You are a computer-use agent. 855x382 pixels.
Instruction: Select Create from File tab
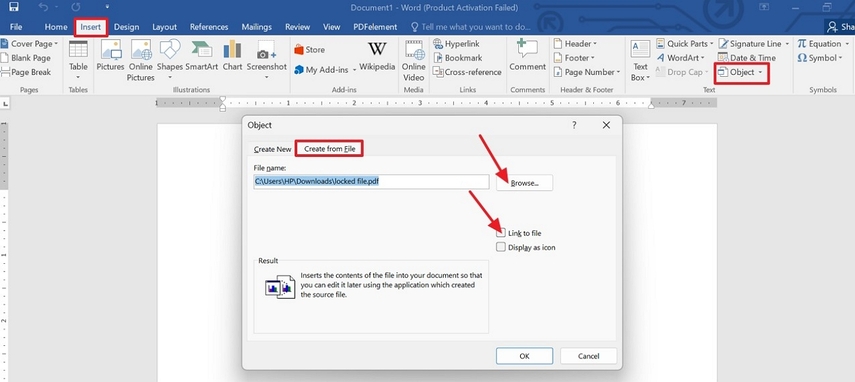coord(329,149)
